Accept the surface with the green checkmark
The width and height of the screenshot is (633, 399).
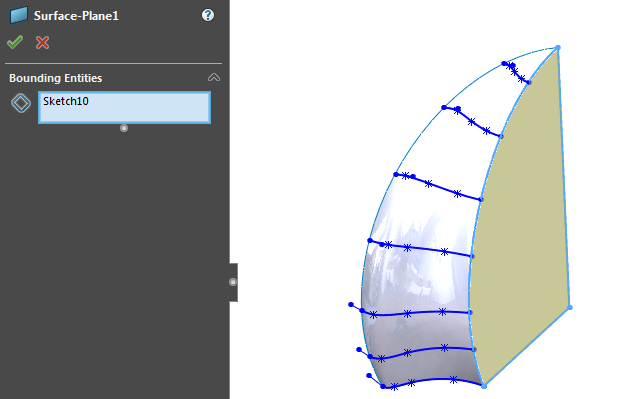15,42
